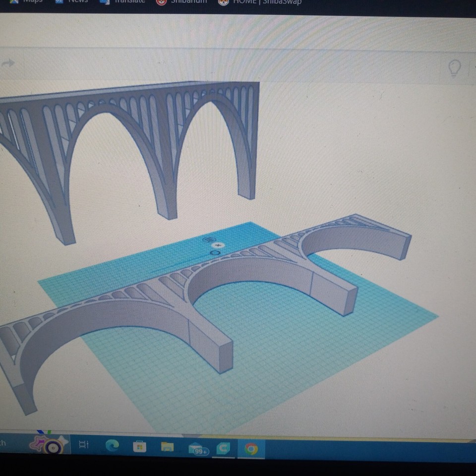This screenshot has height=476, width=476.
Task: Click the round rotation handle on the workplane
Action: click(215, 252)
